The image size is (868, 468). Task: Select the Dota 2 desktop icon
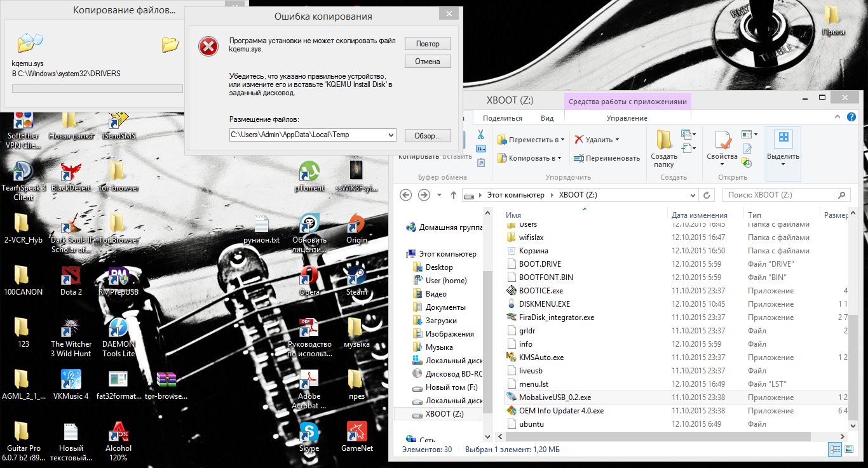pos(71,281)
